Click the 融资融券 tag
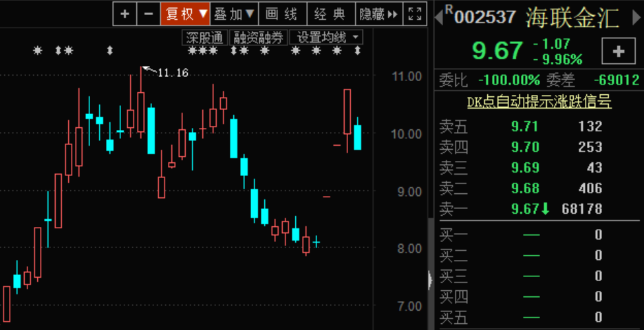The width and height of the screenshot is (644, 330). (258, 38)
